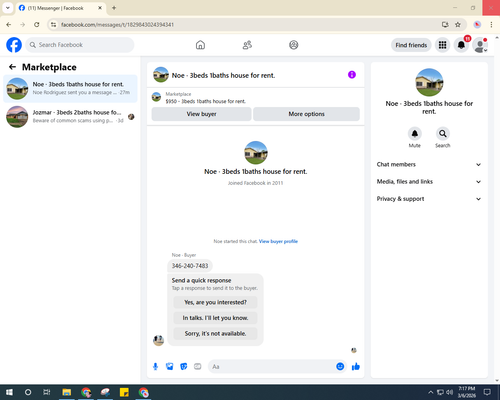Open the notifications bell icon
This screenshot has width=500, height=400.
461,45
